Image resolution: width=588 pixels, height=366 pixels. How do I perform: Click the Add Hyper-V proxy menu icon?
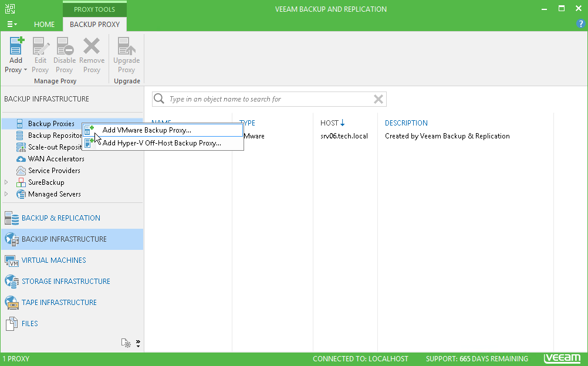coord(89,143)
